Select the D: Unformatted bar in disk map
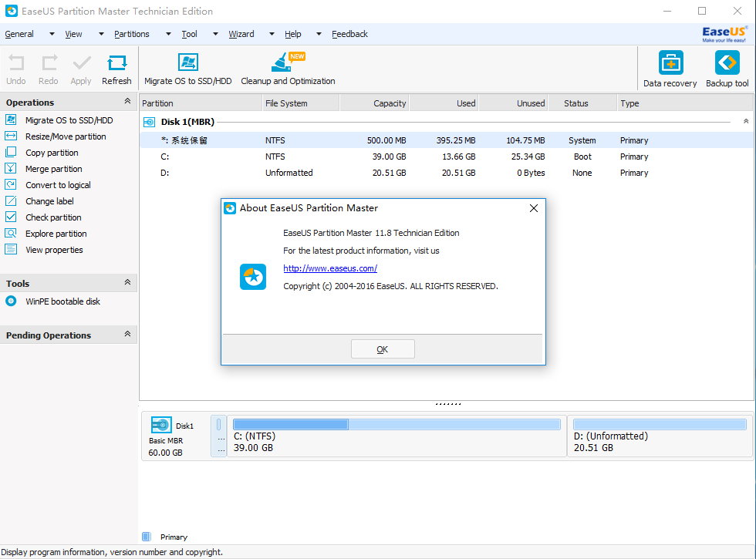 click(660, 424)
